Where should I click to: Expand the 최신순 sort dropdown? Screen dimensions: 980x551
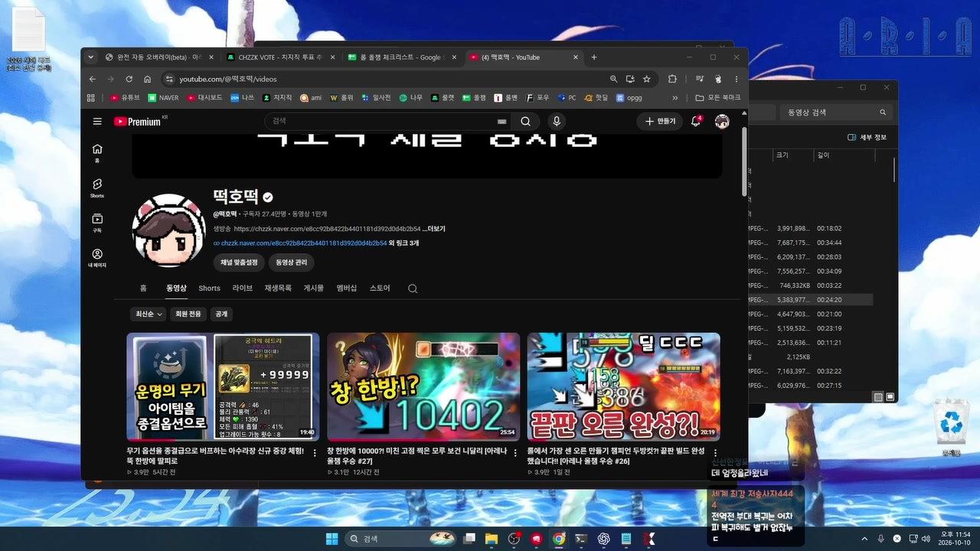[149, 314]
